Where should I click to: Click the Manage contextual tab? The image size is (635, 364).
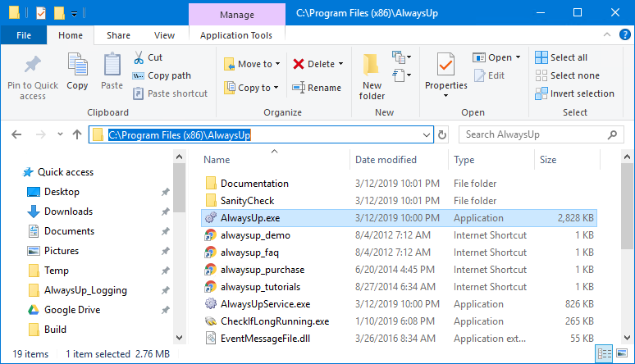pyautogui.click(x=237, y=15)
